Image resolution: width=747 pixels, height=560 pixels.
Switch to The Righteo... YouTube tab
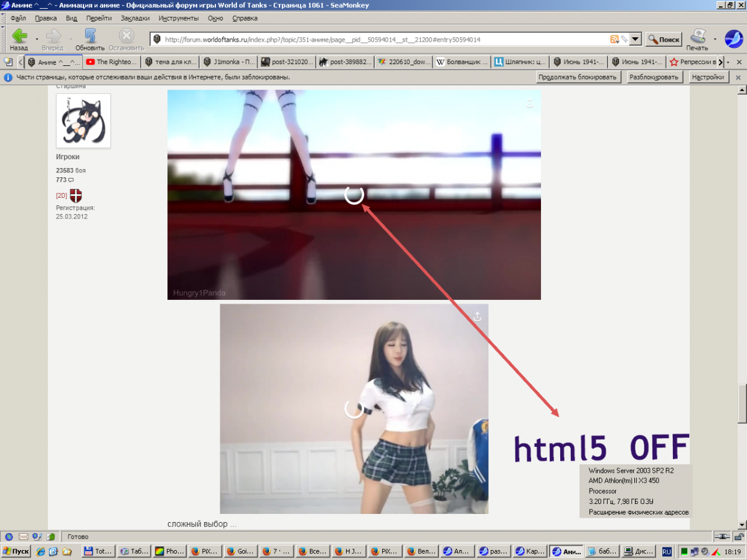pyautogui.click(x=112, y=62)
